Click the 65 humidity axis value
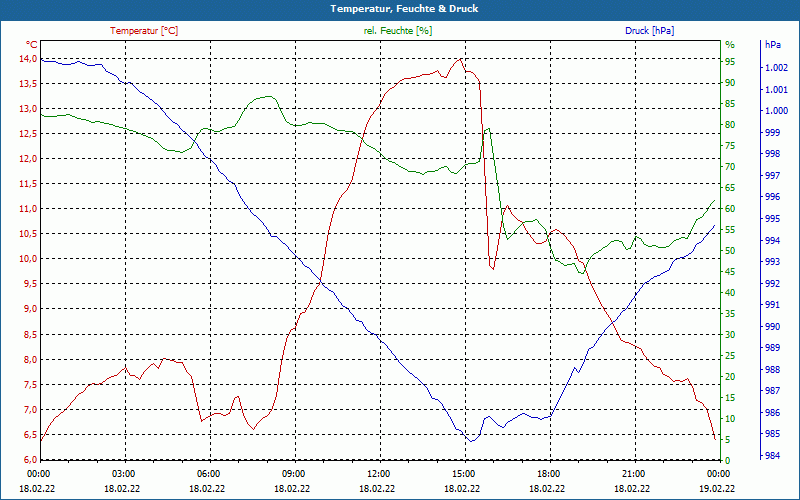Screen dimensions: 800x500 click(730, 188)
